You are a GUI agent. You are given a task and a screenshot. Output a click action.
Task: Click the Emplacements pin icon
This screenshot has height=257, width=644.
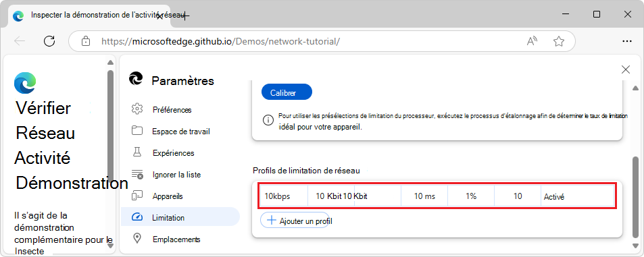tap(137, 239)
